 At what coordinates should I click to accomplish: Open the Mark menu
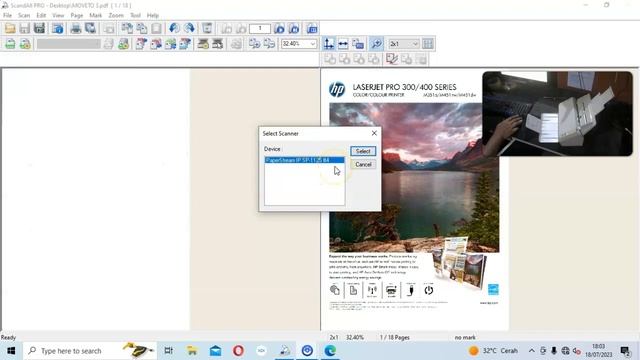click(x=96, y=15)
